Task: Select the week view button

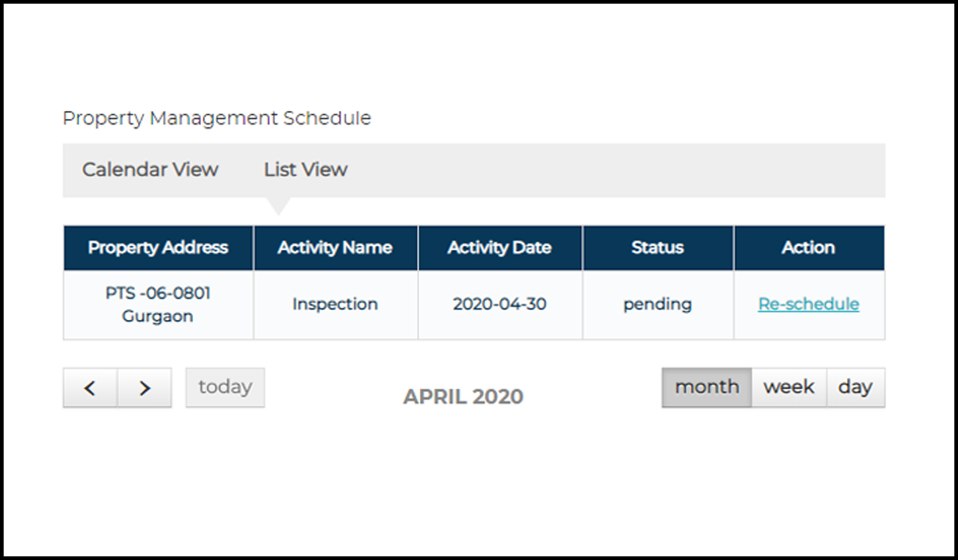Action: pos(789,388)
